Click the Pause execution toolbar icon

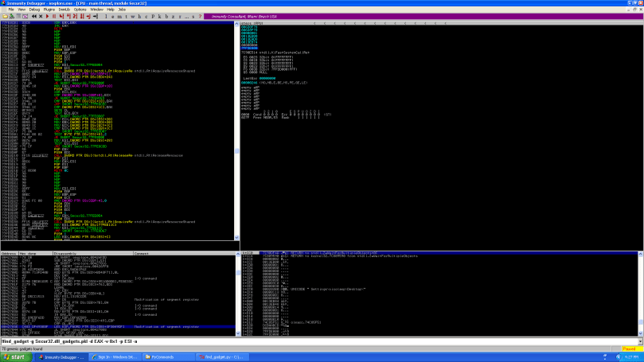pos(53,16)
